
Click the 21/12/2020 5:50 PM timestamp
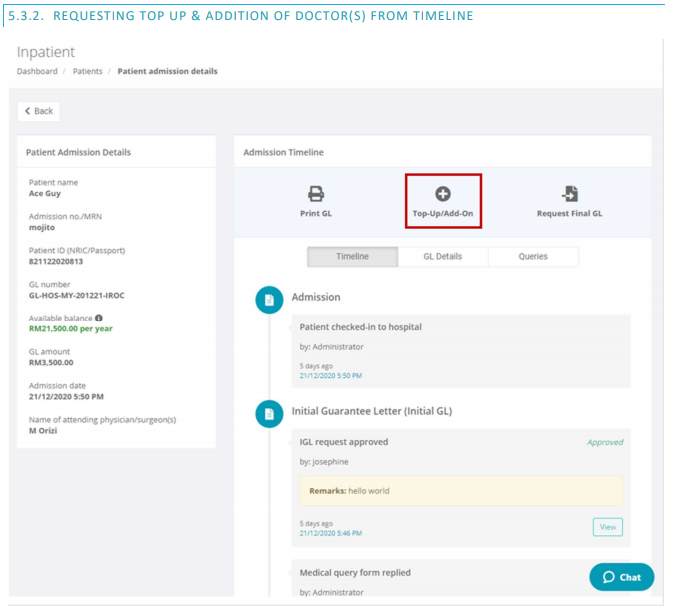[x=331, y=376]
